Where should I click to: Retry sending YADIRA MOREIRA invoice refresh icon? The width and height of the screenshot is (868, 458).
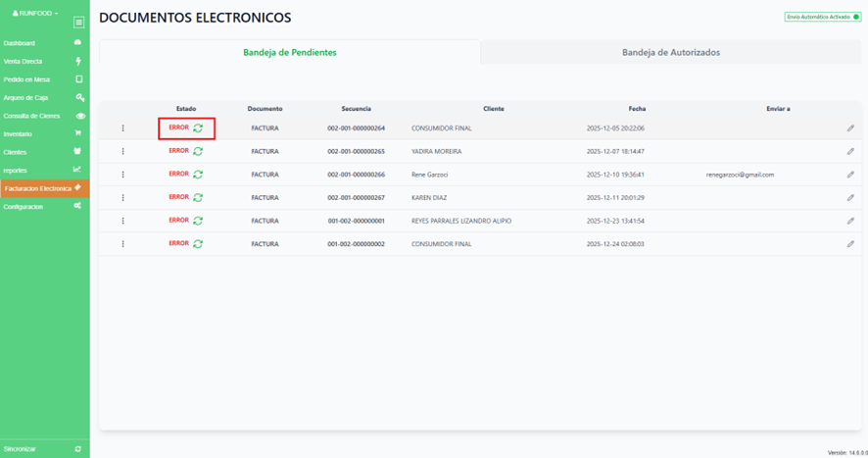tap(198, 151)
